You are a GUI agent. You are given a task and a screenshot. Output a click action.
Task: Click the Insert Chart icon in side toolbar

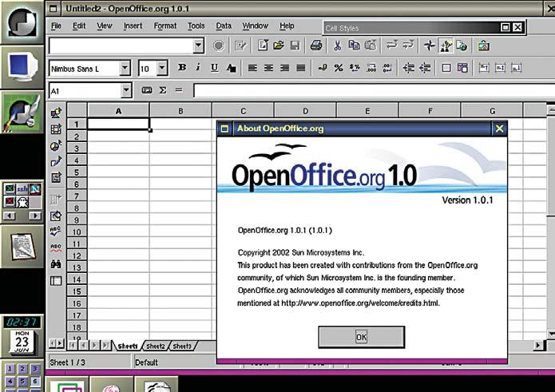56,146
